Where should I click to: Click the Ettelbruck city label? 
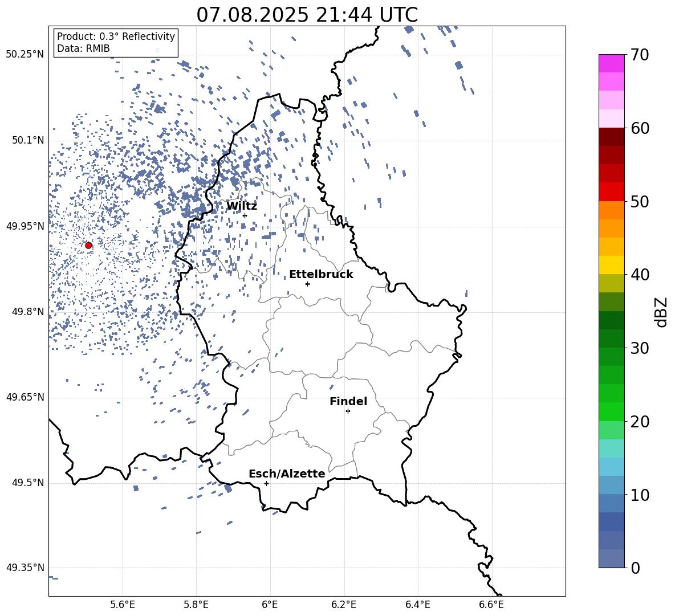click(x=321, y=275)
